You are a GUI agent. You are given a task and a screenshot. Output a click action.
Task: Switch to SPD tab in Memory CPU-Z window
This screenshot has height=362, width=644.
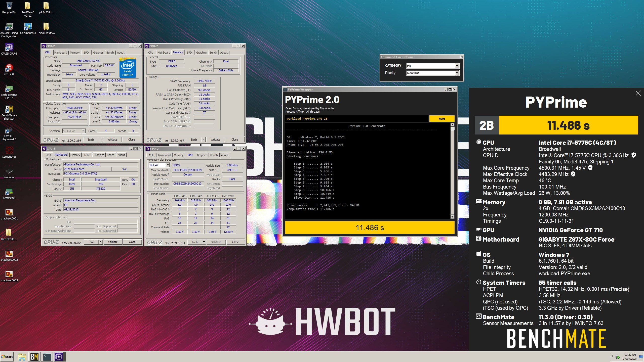click(x=189, y=53)
